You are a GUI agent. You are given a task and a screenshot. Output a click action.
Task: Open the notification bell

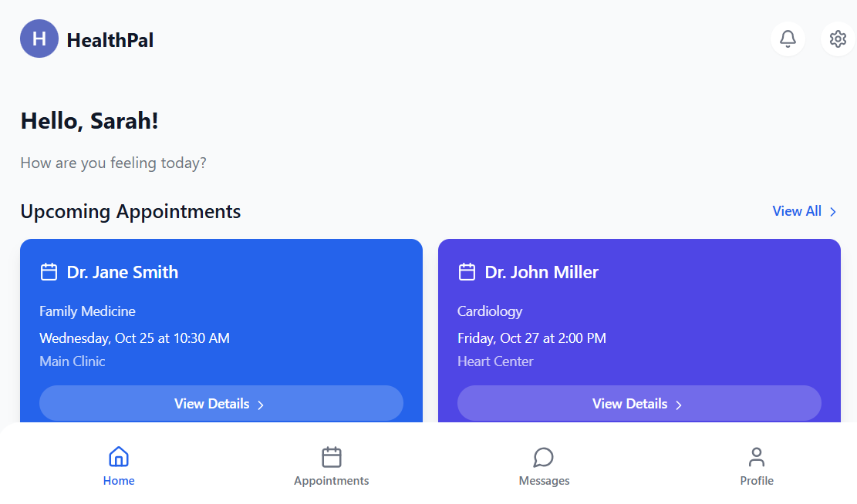click(788, 39)
